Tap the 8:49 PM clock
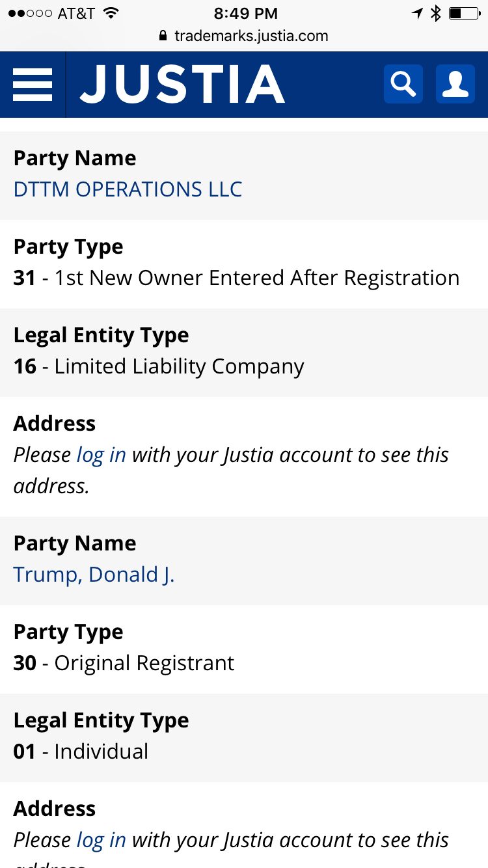The image size is (488, 868). click(x=245, y=13)
